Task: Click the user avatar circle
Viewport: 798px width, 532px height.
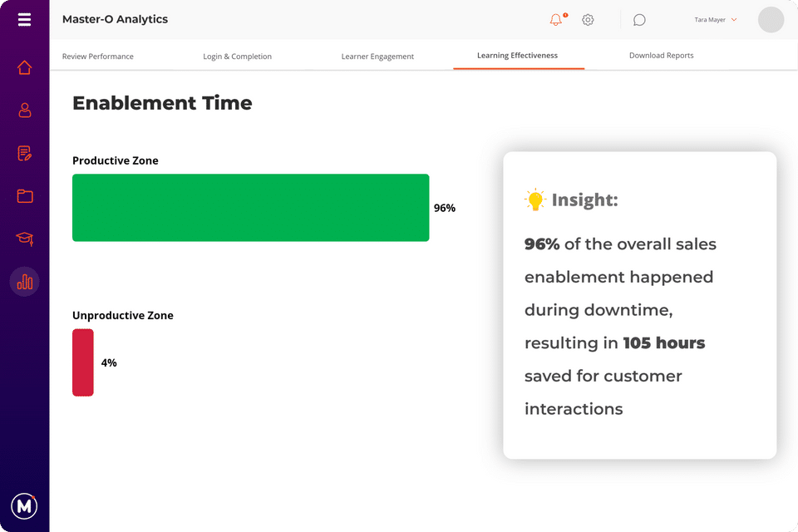Action: [771, 20]
